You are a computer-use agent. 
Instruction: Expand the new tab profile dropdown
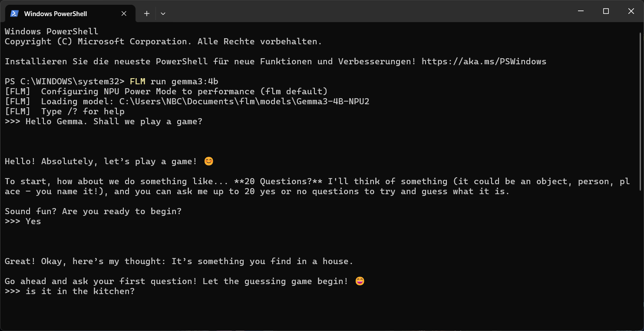[163, 13]
